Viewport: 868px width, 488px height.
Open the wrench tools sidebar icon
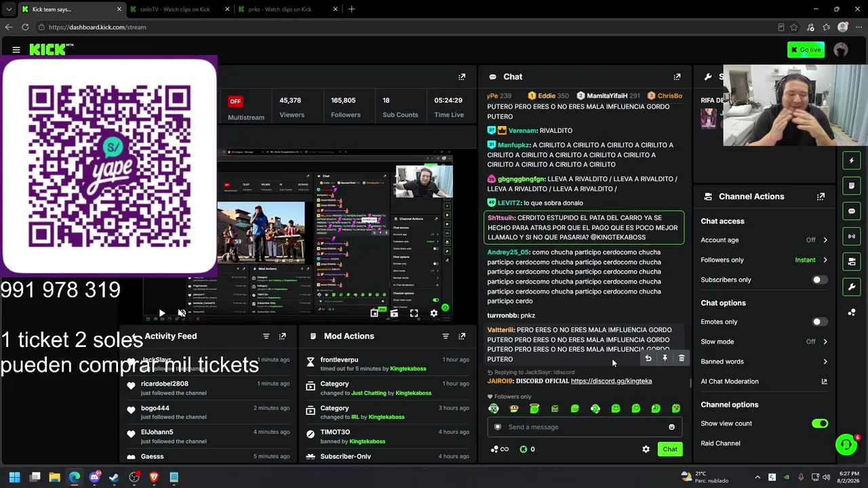click(x=852, y=287)
